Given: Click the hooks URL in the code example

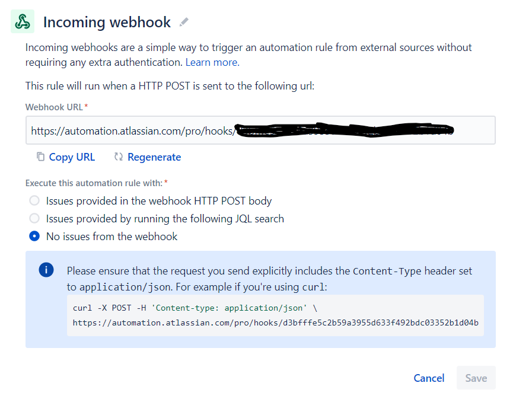Looking at the screenshot, I should (276, 323).
